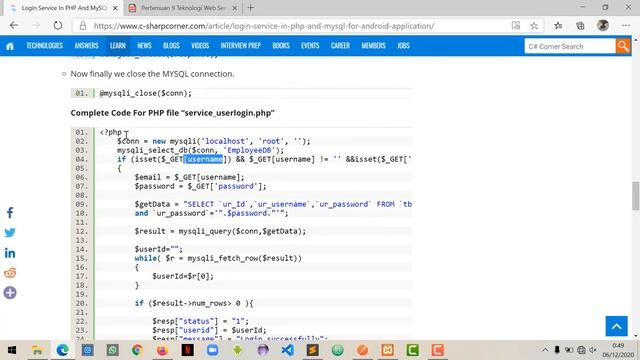Image resolution: width=640 pixels, height=360 pixels.
Task: Click the orange search button
Action: (623, 46)
